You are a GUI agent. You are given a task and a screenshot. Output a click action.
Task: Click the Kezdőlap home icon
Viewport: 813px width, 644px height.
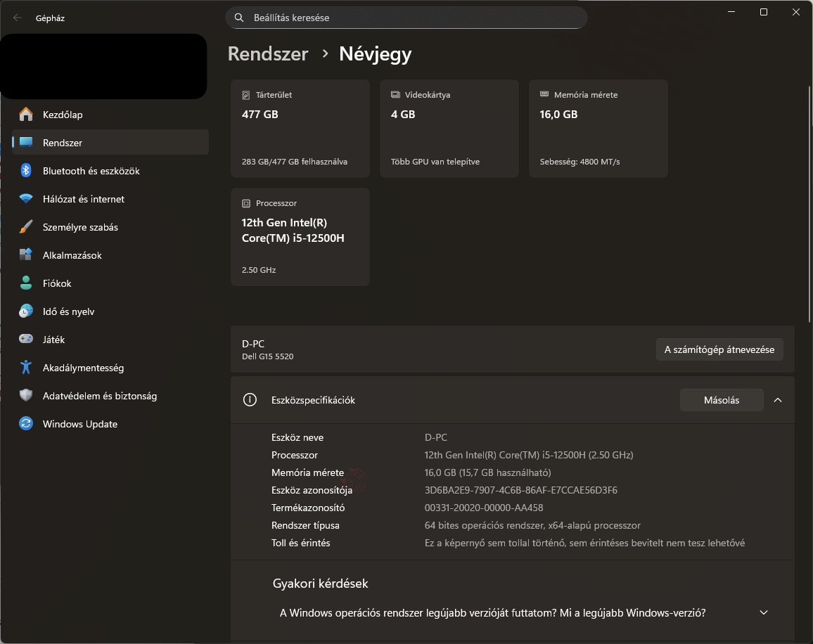[x=26, y=115]
